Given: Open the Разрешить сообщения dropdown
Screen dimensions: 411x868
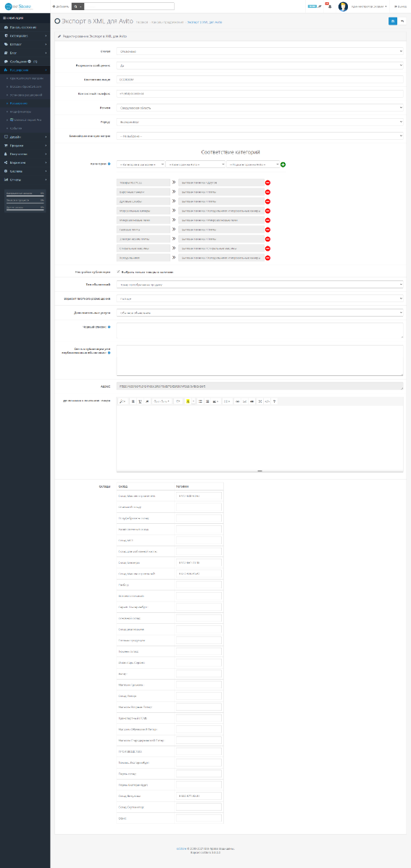Looking at the screenshot, I should (x=260, y=65).
